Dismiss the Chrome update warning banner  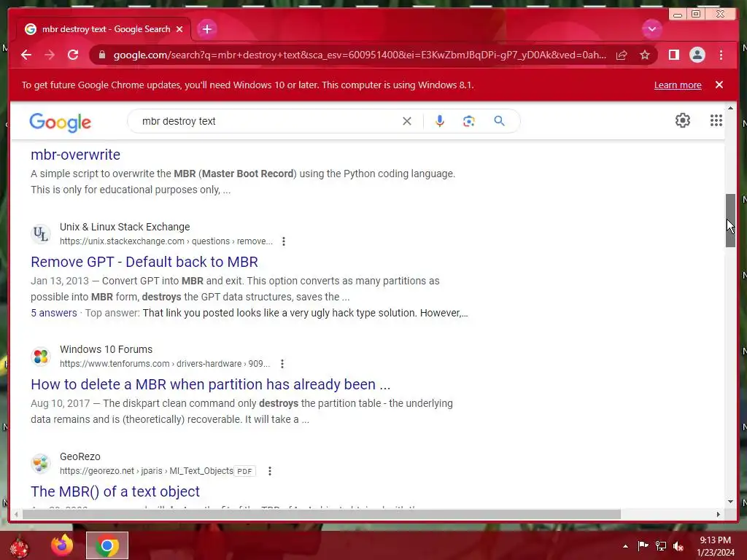(x=719, y=85)
